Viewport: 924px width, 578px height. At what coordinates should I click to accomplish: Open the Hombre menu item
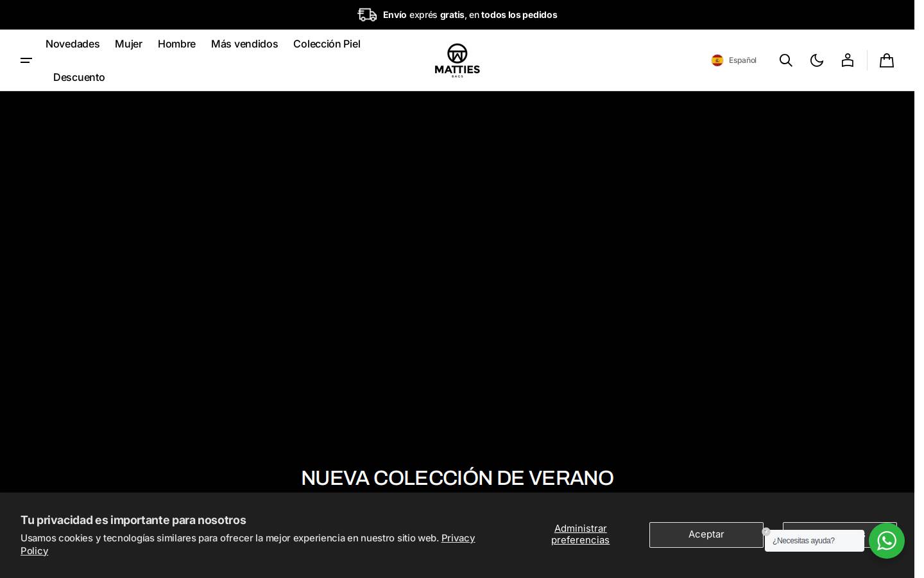click(x=176, y=44)
